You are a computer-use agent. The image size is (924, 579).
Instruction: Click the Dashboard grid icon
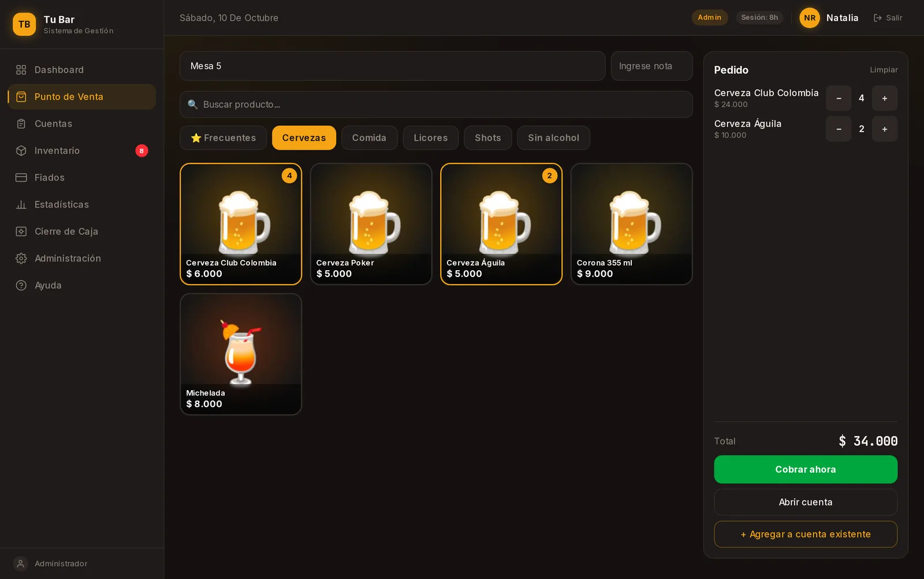coord(21,70)
